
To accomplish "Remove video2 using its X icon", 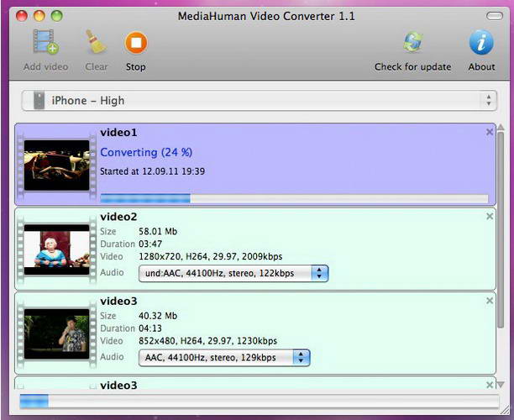I will pyautogui.click(x=490, y=217).
